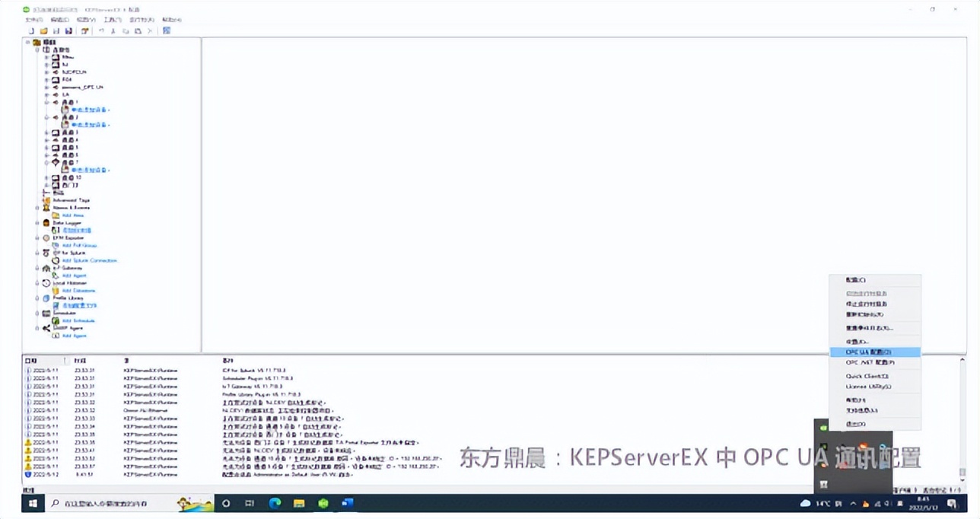Select the Profile Library tree icon
The height and width of the screenshot is (519, 980).
(x=46, y=298)
